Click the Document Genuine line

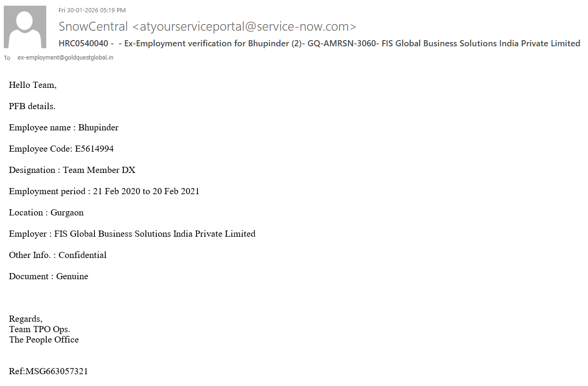click(x=49, y=276)
